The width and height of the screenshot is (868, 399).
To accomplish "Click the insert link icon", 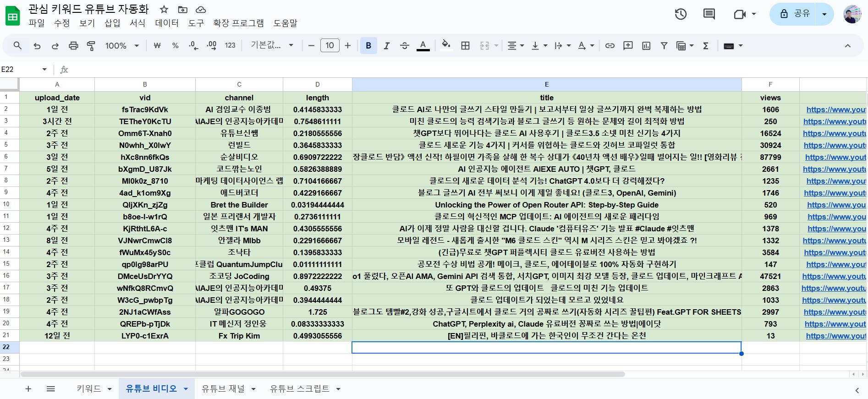I will coord(610,46).
